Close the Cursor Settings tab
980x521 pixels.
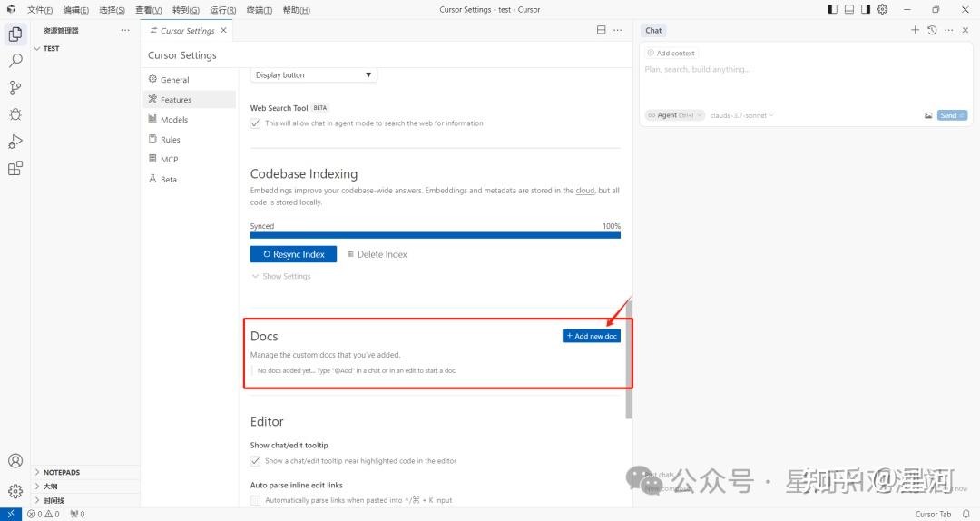click(x=224, y=30)
